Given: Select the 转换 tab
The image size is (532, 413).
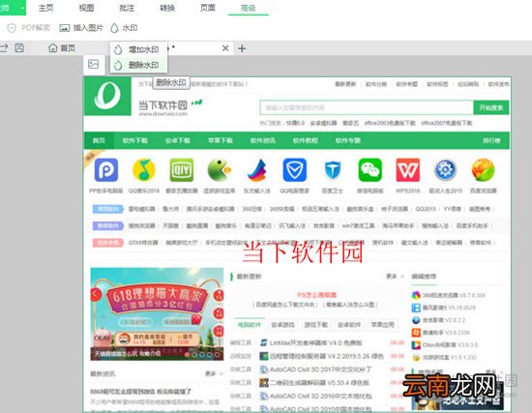Looking at the screenshot, I should point(167,8).
